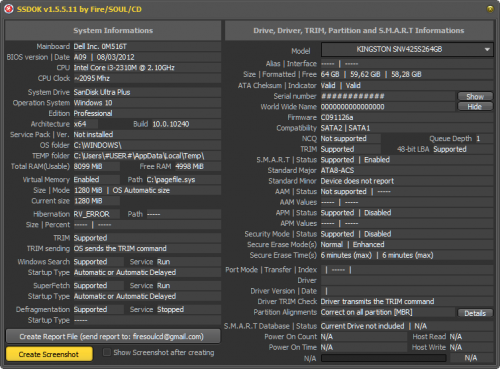Select Standard Major ATA8-ACS

point(337,170)
